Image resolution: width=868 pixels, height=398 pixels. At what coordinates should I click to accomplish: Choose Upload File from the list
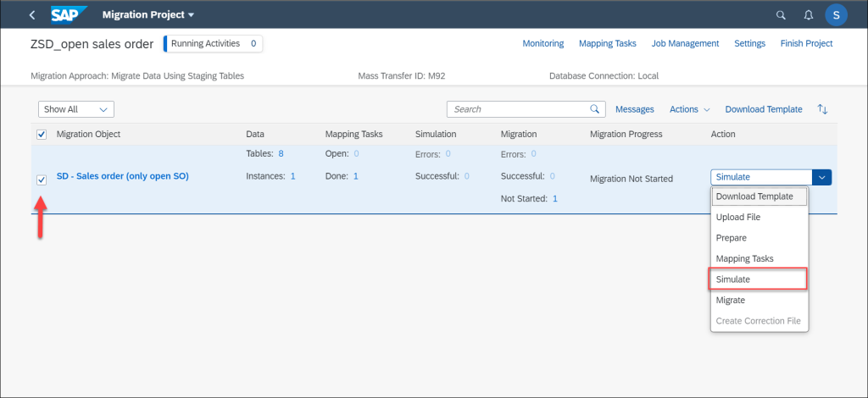click(x=759, y=218)
